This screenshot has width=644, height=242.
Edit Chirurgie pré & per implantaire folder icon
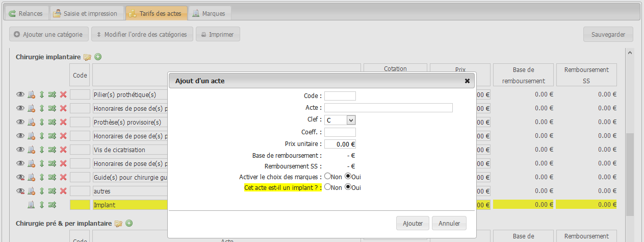click(x=118, y=223)
